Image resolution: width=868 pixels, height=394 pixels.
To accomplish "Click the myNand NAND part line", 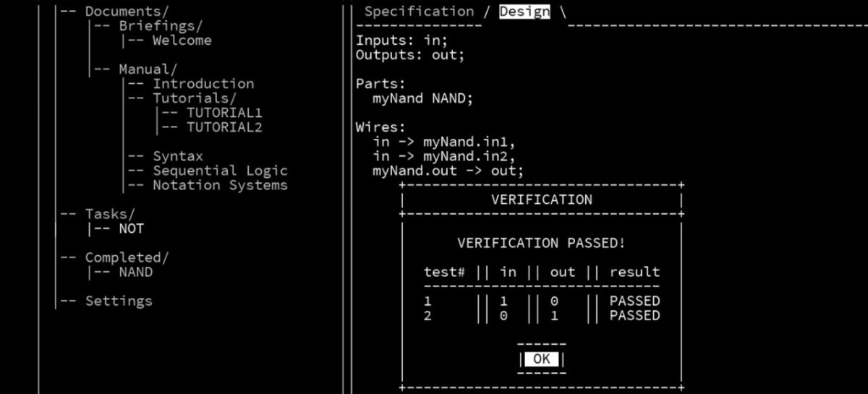I will (422, 98).
